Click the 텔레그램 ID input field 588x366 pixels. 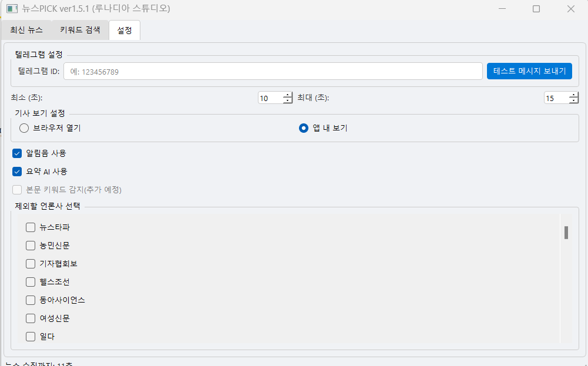tap(273, 72)
